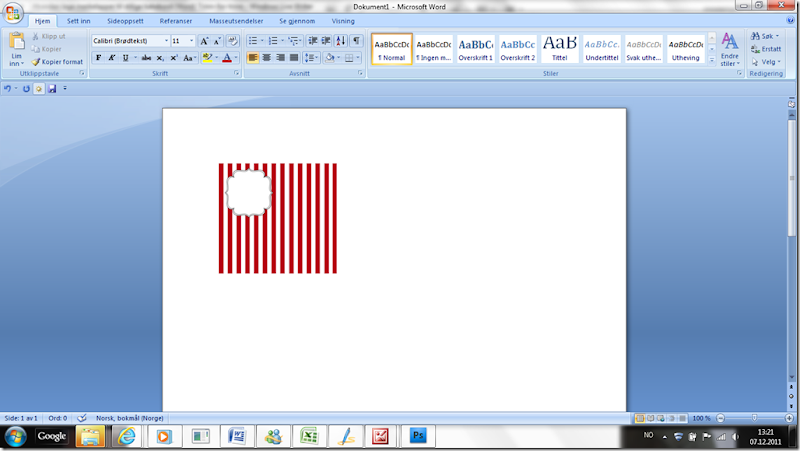Click the grow font size icon
800x451 pixels.
tap(204, 41)
